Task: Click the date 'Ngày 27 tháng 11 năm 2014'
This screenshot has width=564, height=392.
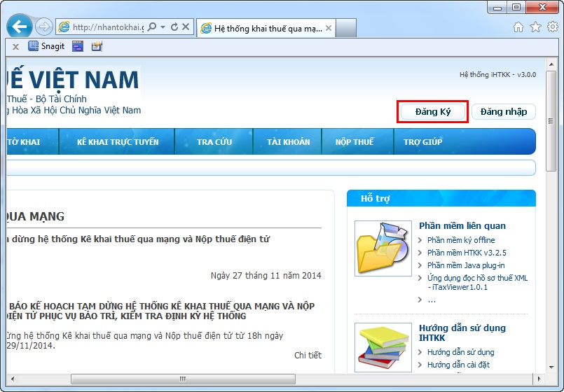Action: 266,276
